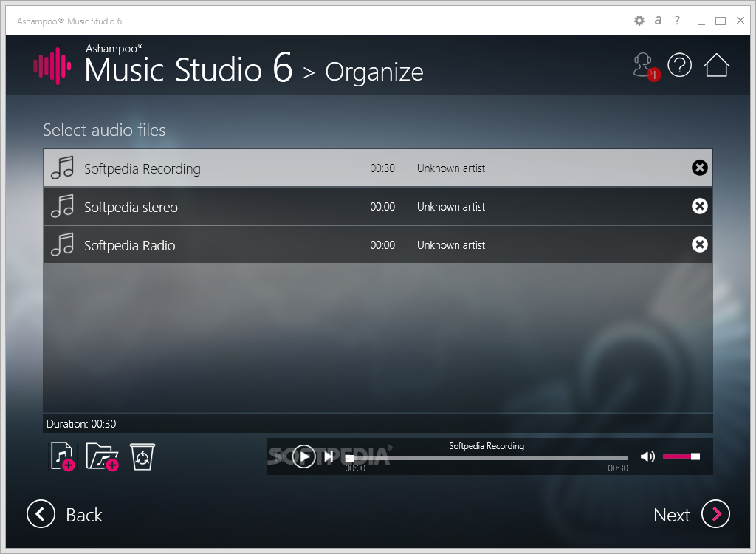756x554 pixels.
Task: Click music note icon of Softpedia Recording
Action: (63, 168)
